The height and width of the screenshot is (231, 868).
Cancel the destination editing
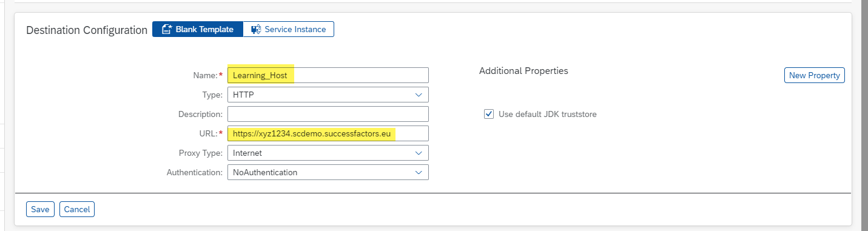[x=77, y=209]
